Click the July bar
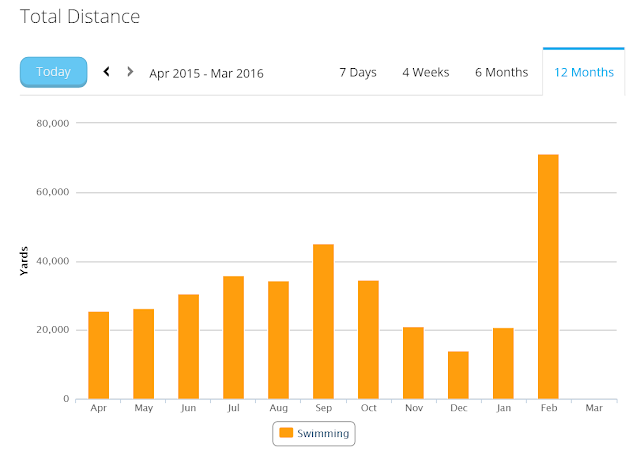 pos(233,337)
